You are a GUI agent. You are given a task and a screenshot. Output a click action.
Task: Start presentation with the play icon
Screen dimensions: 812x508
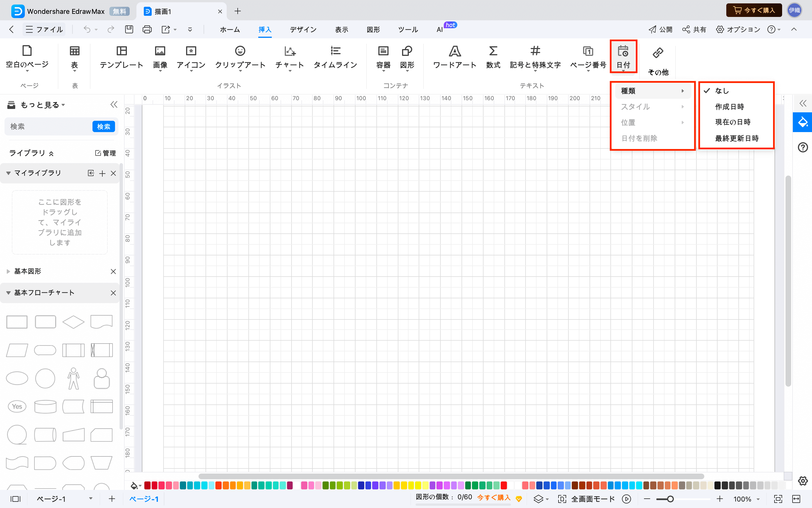click(626, 499)
